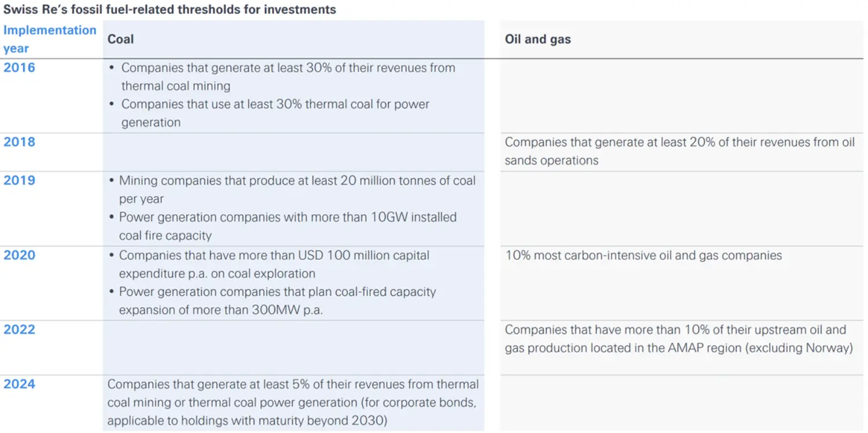Click the table title about Swiss Re thresholds
The width and height of the screenshot is (868, 433).
170,9
